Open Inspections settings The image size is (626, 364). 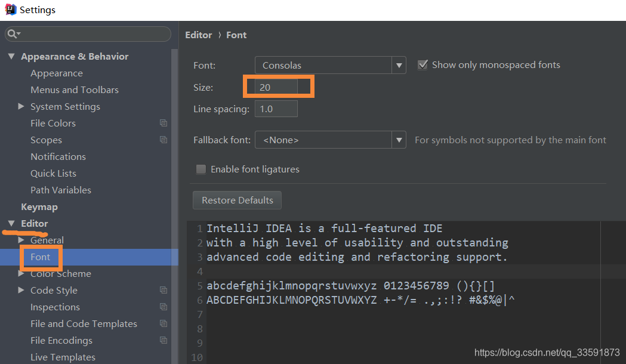coord(55,307)
